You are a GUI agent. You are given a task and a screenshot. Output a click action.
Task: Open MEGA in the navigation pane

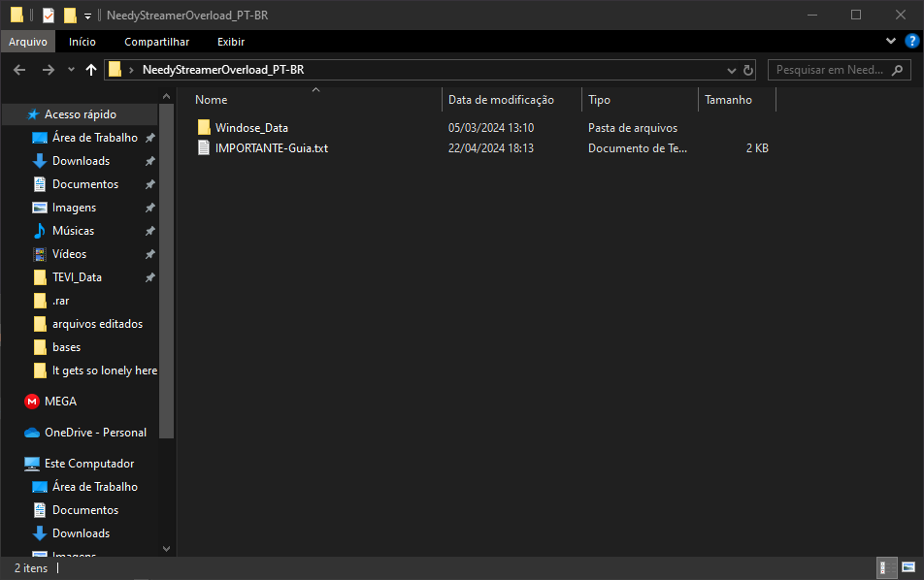pyautogui.click(x=60, y=402)
